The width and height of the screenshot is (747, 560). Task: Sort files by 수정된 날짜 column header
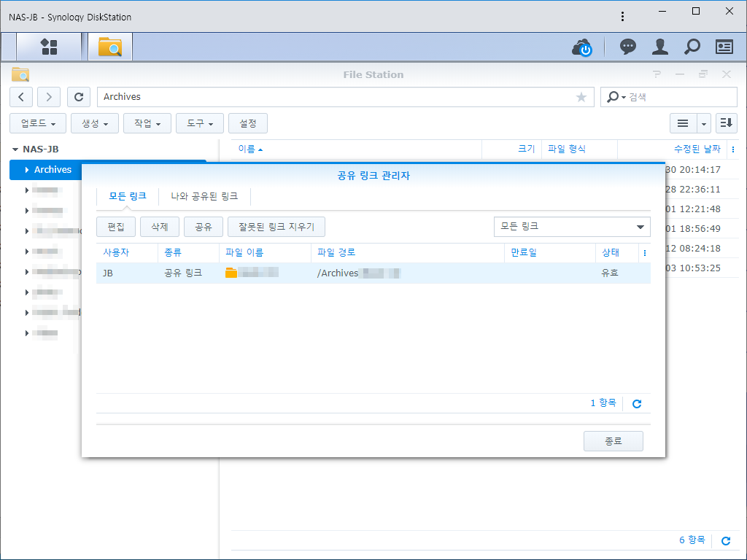pos(671,149)
